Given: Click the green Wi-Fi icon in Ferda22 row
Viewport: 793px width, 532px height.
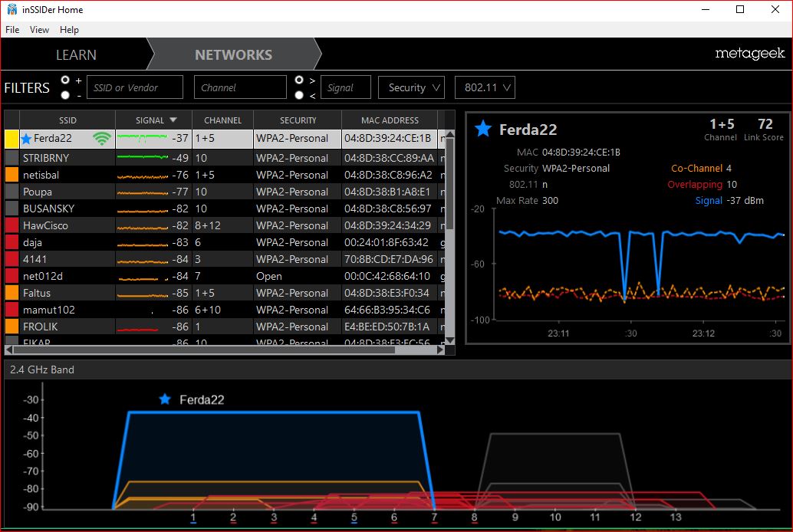Looking at the screenshot, I should pyautogui.click(x=101, y=139).
